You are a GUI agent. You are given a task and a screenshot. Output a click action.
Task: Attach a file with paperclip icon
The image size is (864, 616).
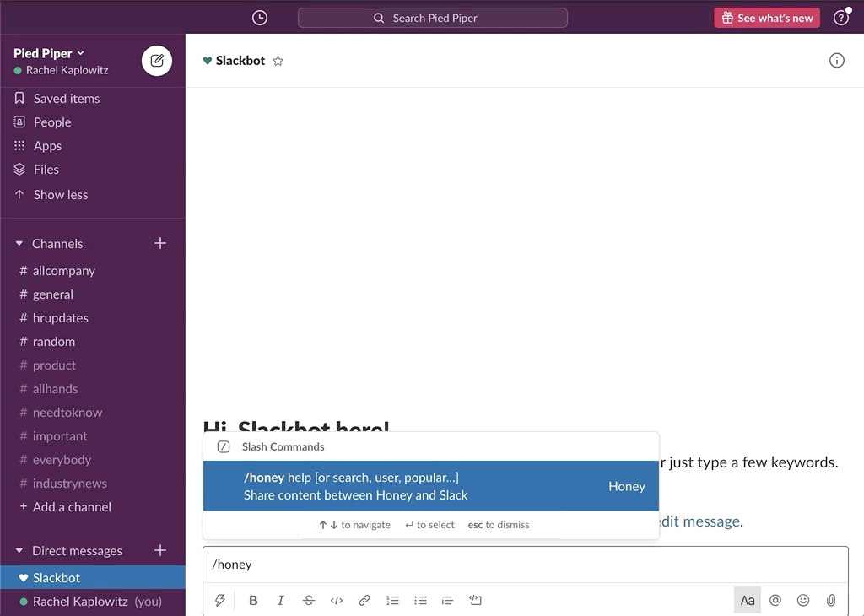[x=831, y=600]
